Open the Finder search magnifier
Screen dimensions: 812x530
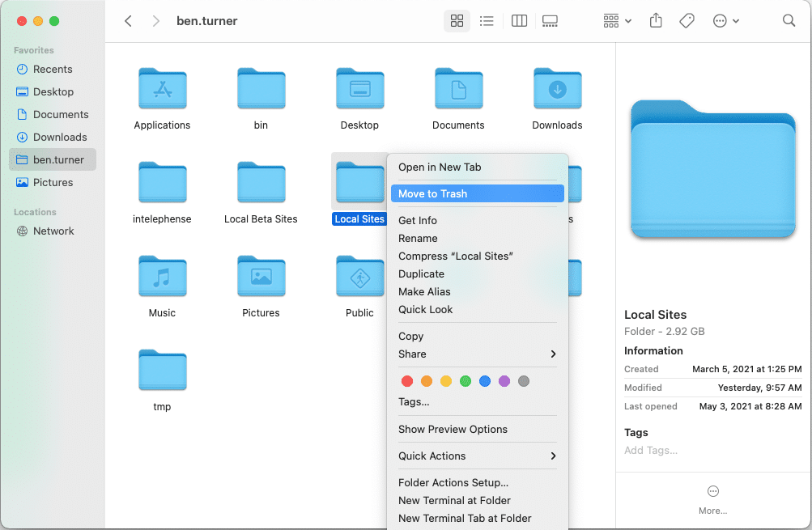pos(789,21)
